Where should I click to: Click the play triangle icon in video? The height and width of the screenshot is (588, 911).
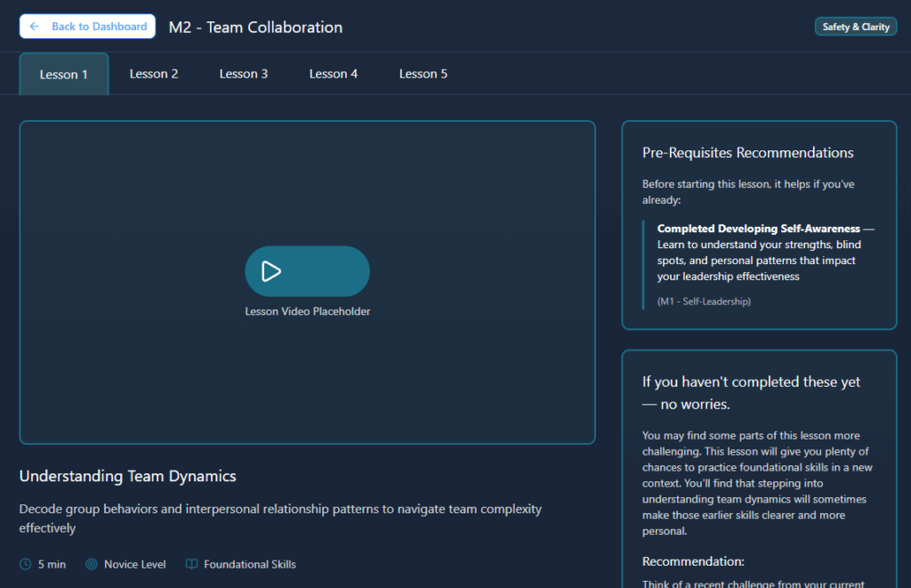click(x=271, y=271)
